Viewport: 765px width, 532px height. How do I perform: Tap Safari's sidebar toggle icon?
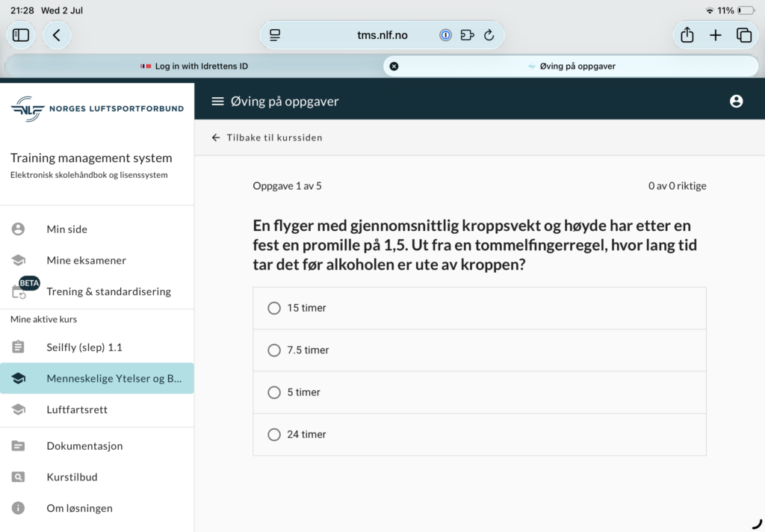point(21,35)
